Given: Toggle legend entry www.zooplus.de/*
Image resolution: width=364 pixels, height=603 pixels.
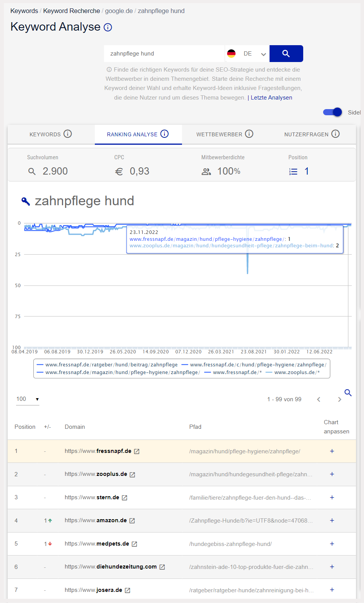Looking at the screenshot, I should 293,373.
